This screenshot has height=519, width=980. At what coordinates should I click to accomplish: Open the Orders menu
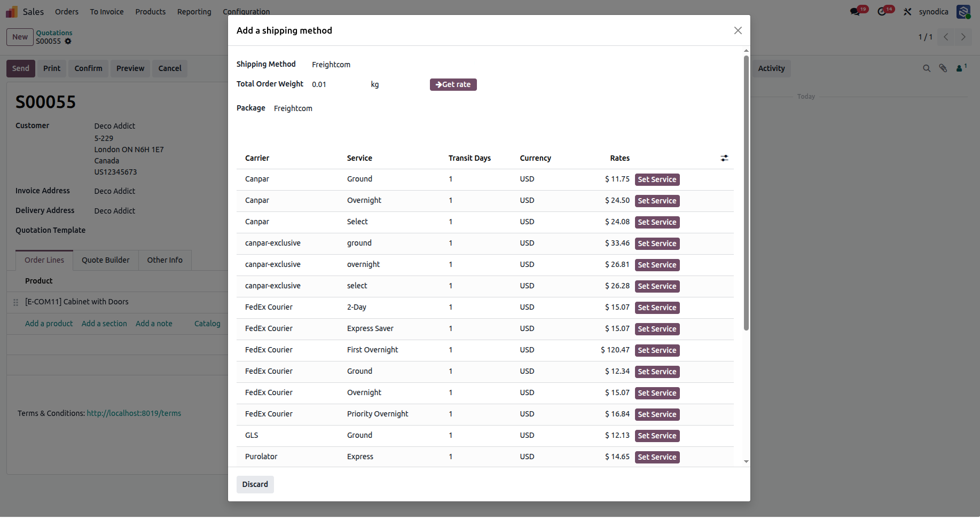tap(67, 12)
